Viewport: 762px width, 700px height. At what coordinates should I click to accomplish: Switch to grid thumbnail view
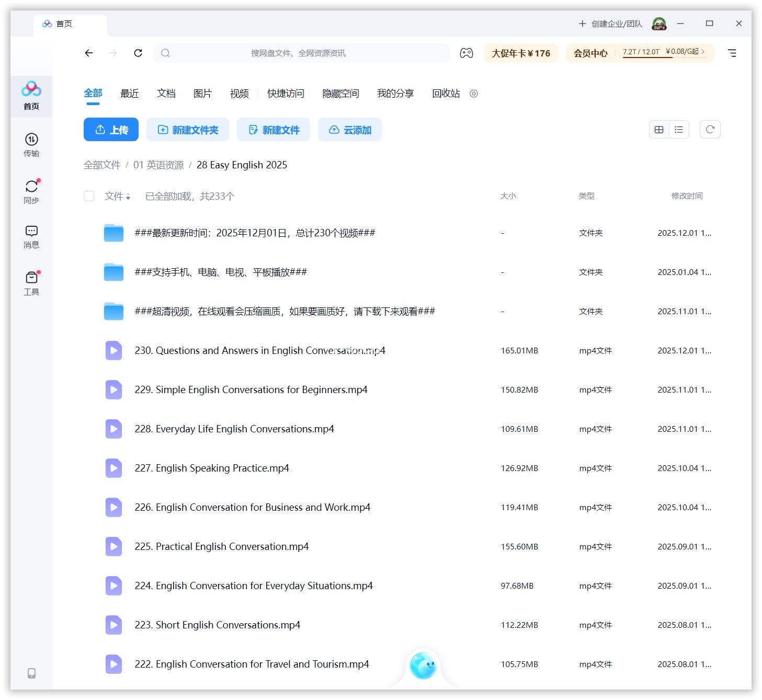pos(659,130)
